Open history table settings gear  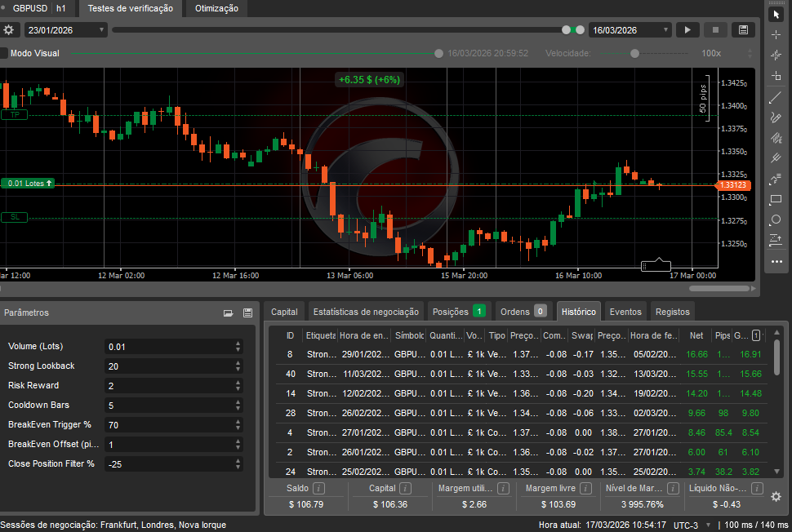click(776, 496)
